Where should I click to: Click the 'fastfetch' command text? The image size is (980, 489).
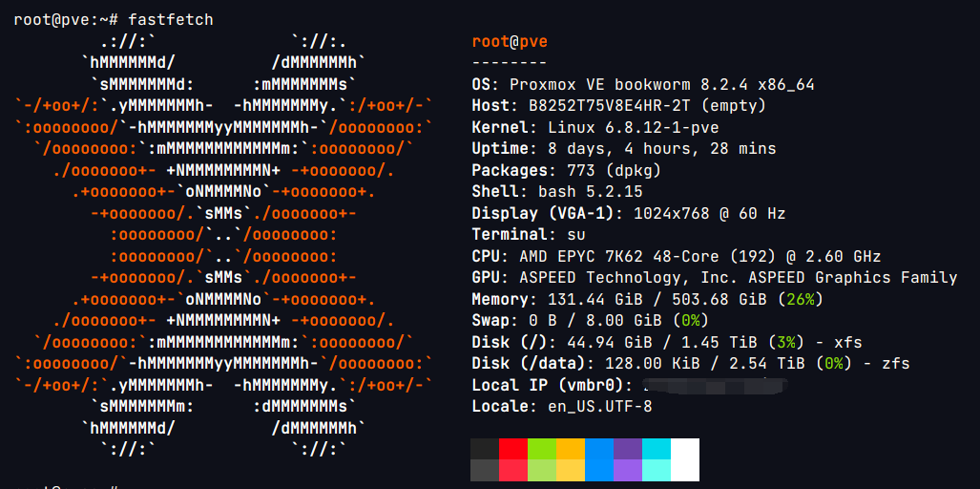coord(171,19)
